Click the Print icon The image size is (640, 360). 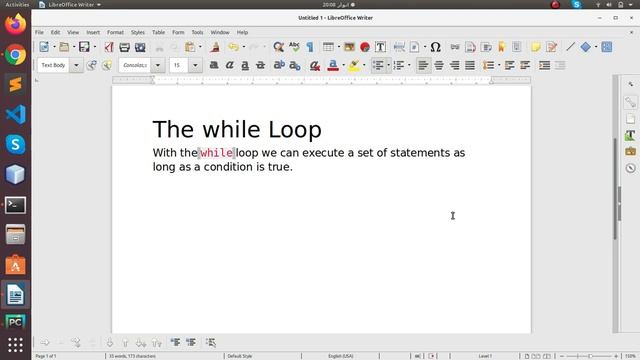[124, 47]
